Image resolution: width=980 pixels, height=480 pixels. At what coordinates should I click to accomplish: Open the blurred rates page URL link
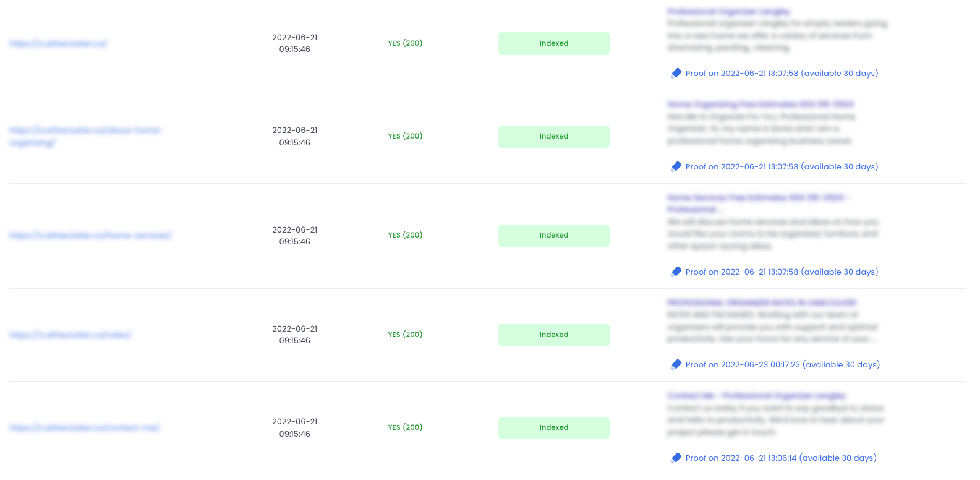70,335
